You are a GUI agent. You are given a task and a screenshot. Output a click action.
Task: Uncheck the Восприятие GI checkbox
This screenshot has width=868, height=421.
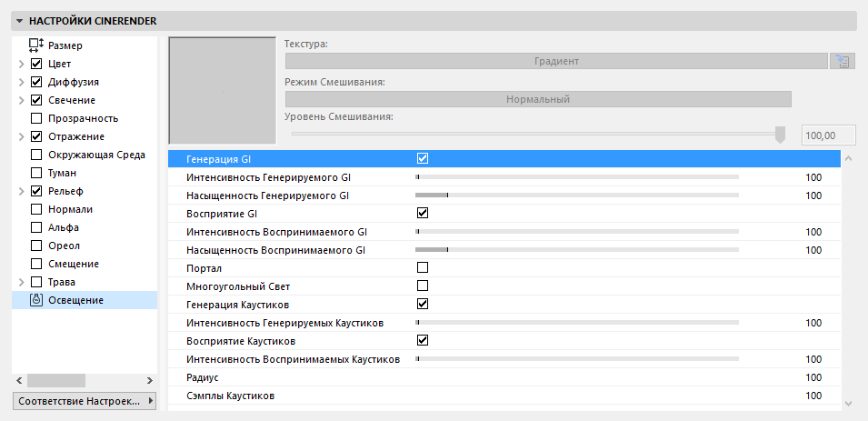pos(423,213)
